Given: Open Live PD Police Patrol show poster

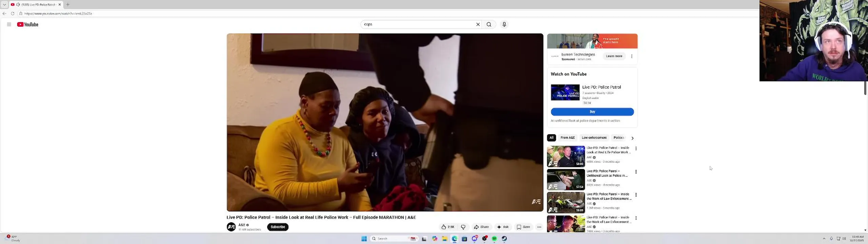Looking at the screenshot, I should coord(565,93).
